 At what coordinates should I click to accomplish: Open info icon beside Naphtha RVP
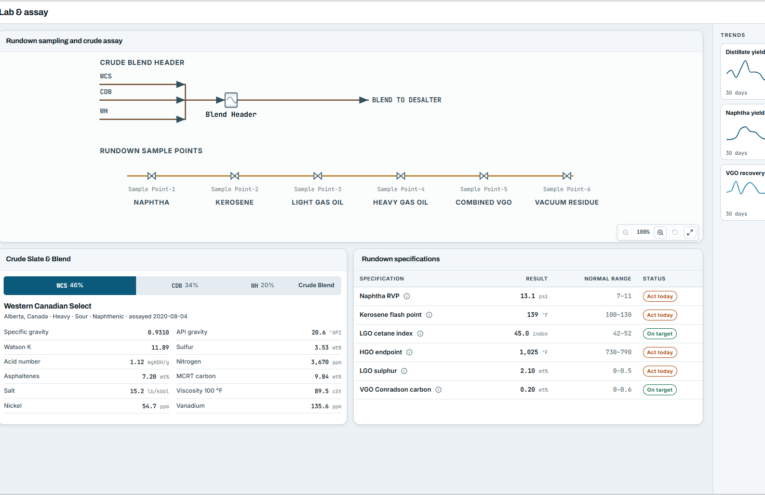pyautogui.click(x=407, y=296)
